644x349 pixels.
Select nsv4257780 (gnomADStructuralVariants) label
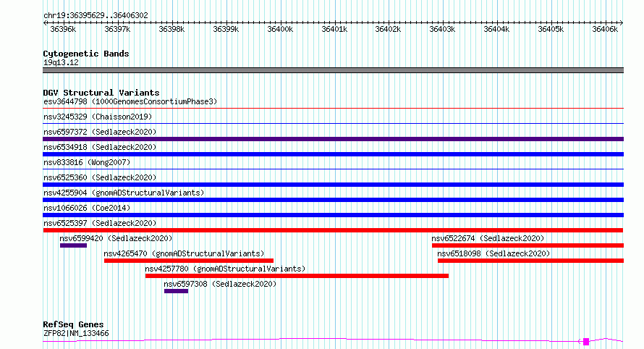pos(226,269)
